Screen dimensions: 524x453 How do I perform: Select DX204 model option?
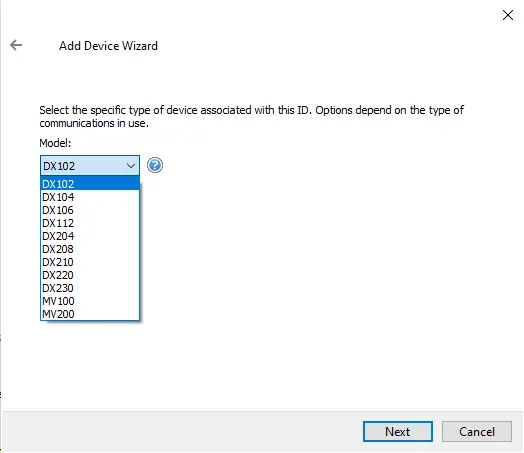[x=90, y=236]
